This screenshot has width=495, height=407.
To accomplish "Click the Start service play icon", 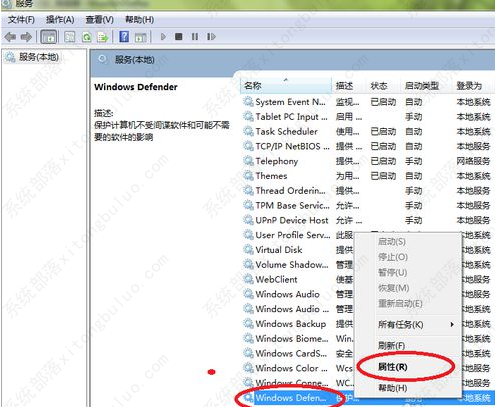I will pos(163,36).
